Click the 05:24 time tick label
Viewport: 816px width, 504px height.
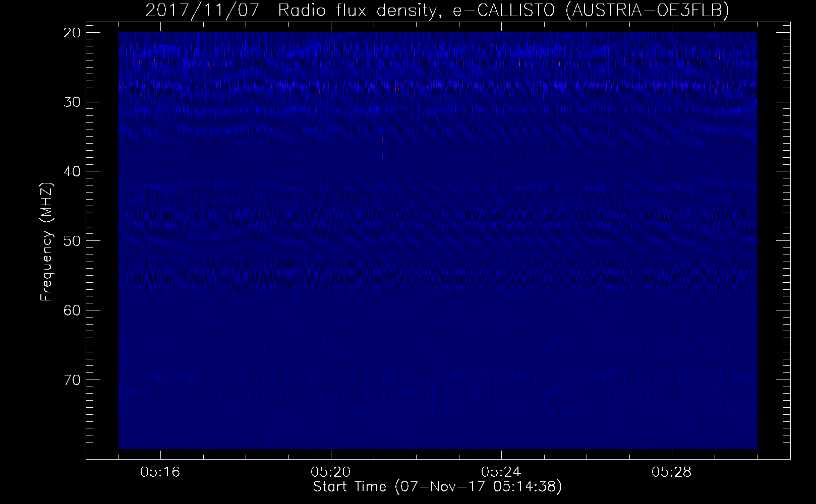(501, 472)
